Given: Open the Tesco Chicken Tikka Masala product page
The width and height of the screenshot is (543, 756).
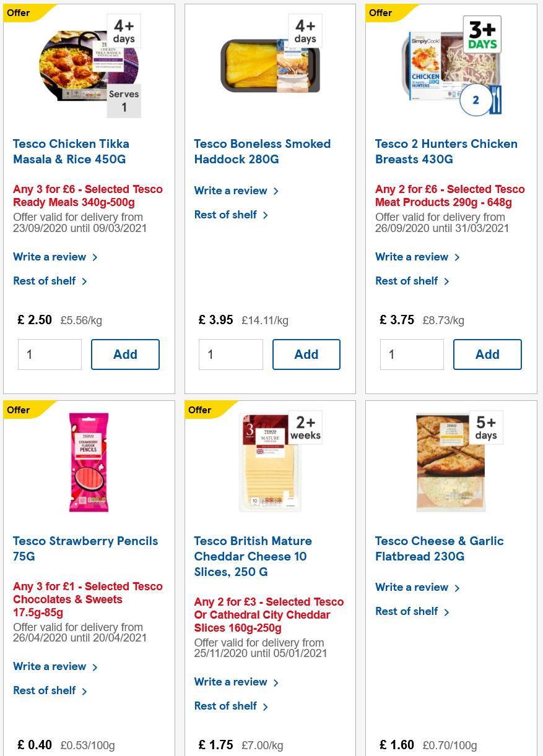Looking at the screenshot, I should coord(71,152).
